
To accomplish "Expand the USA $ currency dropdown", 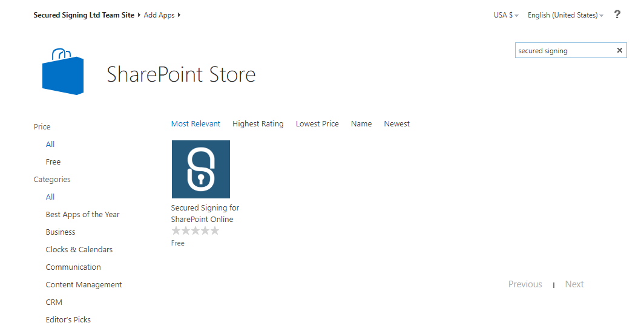I will point(506,15).
